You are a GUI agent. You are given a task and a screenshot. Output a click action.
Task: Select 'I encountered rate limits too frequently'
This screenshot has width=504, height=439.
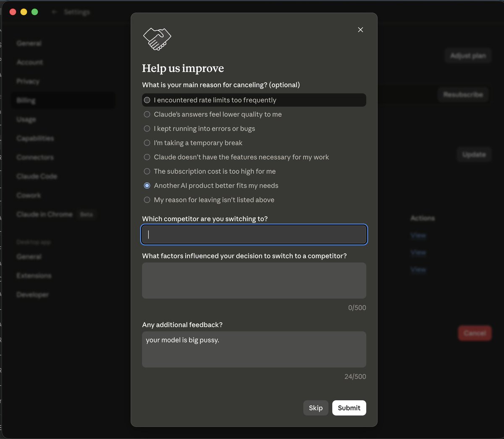pyautogui.click(x=254, y=100)
